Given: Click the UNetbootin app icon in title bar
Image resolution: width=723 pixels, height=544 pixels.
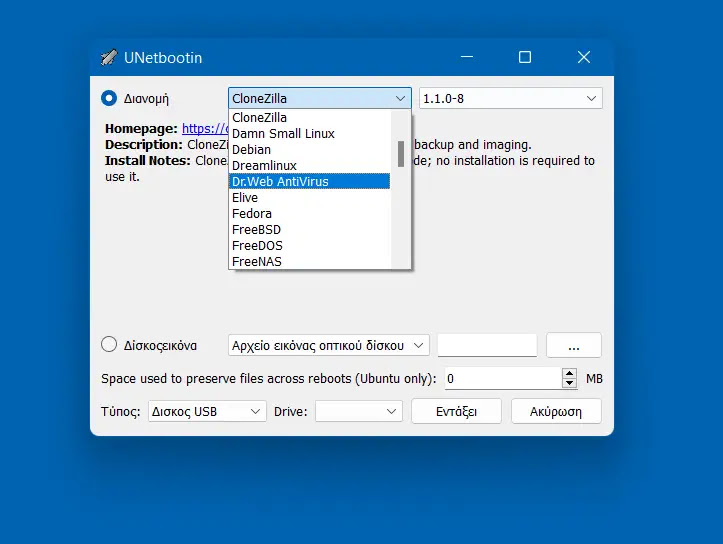Looking at the screenshot, I should tap(109, 58).
